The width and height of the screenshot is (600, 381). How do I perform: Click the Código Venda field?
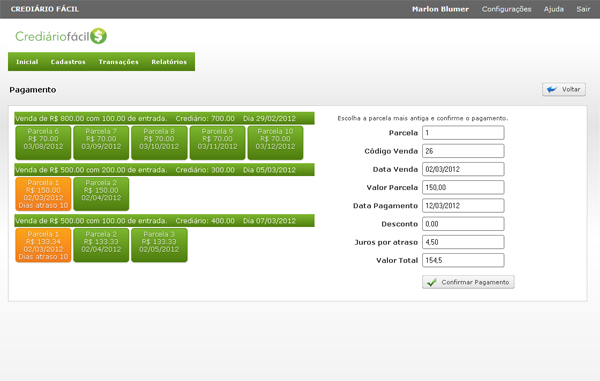(463, 151)
